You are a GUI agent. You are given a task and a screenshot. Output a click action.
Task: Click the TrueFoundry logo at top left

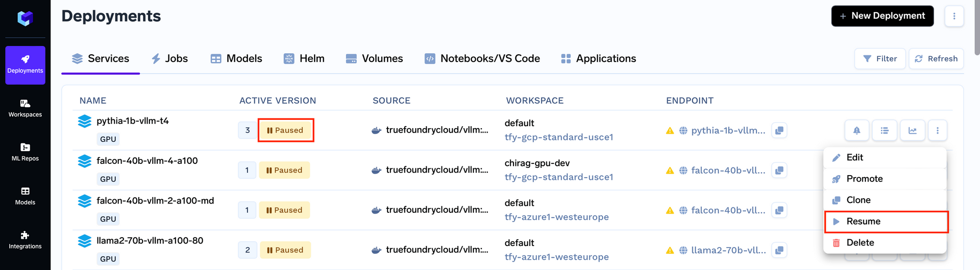click(x=25, y=19)
